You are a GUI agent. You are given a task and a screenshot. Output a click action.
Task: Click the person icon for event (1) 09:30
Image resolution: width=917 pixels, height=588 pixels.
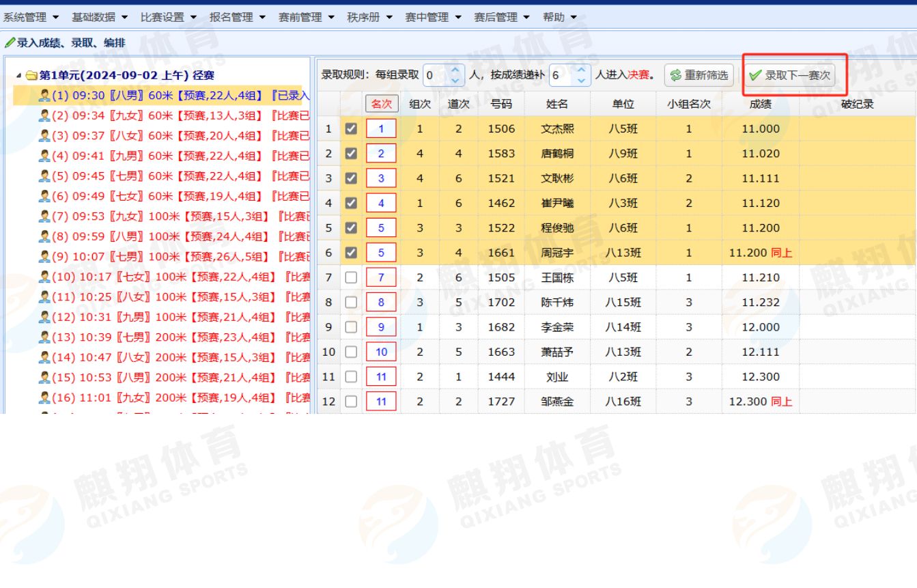(x=44, y=96)
